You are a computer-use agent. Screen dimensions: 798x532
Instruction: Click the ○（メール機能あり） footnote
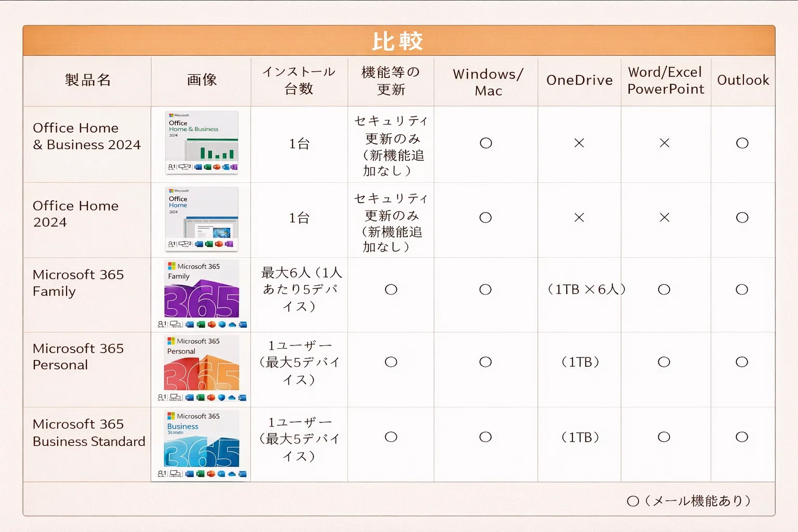(x=689, y=501)
